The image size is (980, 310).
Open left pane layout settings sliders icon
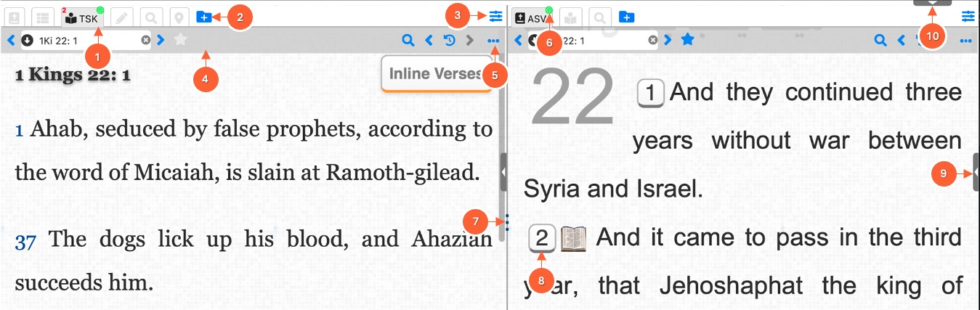(x=495, y=15)
